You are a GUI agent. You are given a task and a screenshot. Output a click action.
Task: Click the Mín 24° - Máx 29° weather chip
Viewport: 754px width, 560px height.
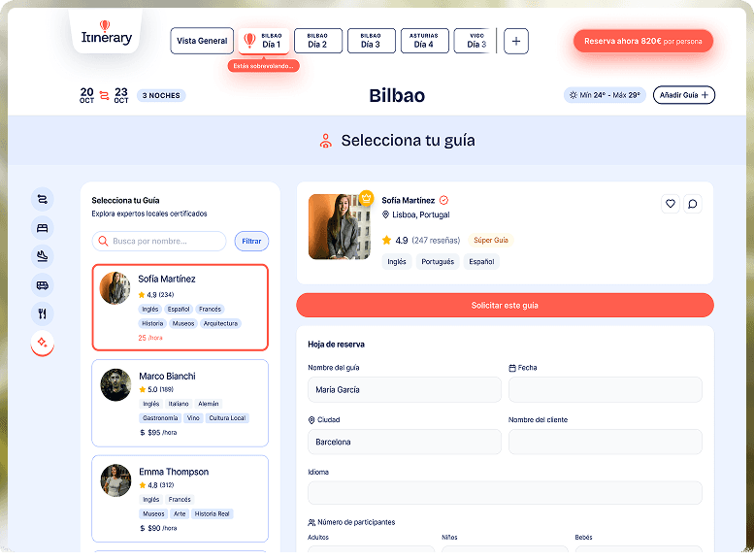605,95
